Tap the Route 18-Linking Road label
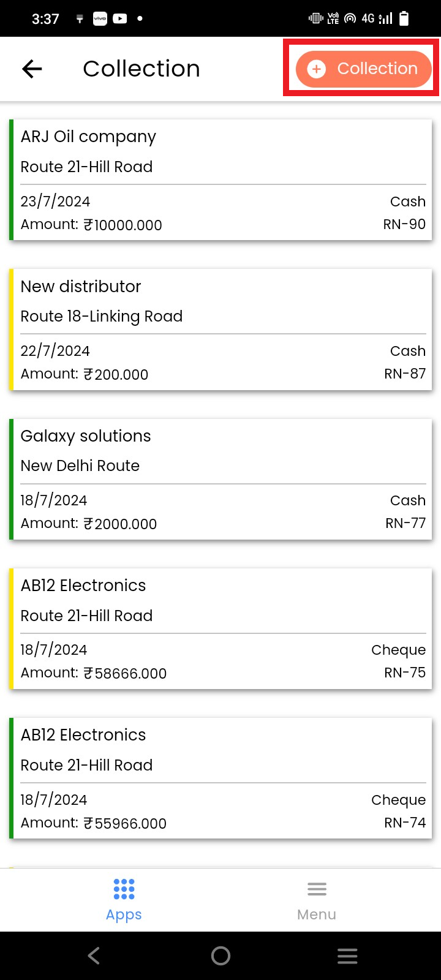The height and width of the screenshot is (980, 441). point(102,316)
